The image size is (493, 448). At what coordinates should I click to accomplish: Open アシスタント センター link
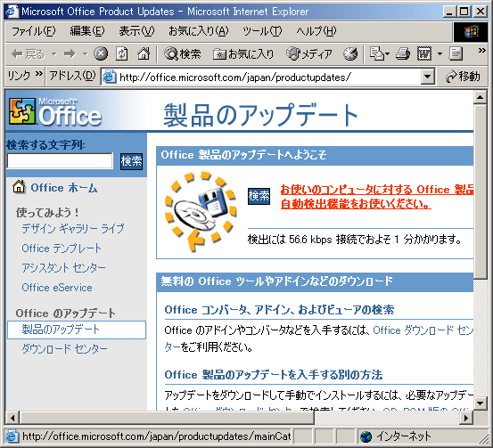[x=63, y=268]
